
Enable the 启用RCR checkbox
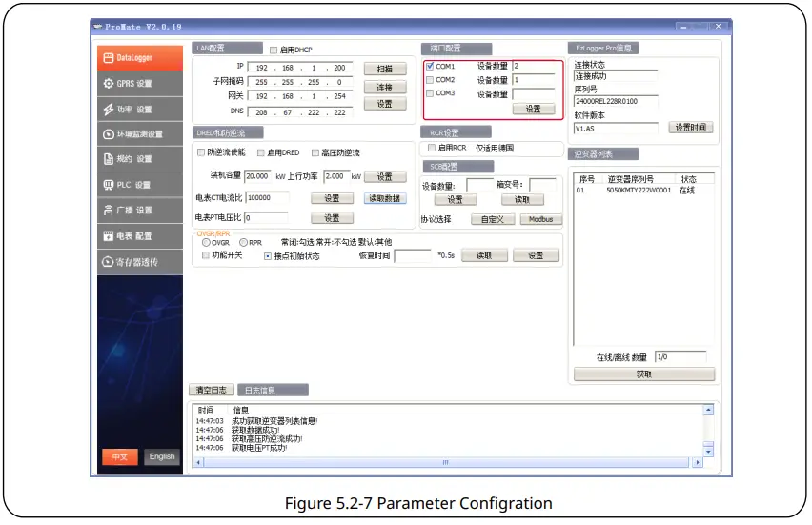tap(432, 148)
